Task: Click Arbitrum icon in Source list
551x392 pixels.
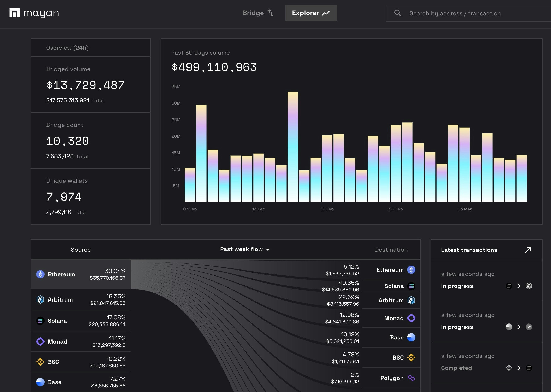Action: click(x=40, y=299)
